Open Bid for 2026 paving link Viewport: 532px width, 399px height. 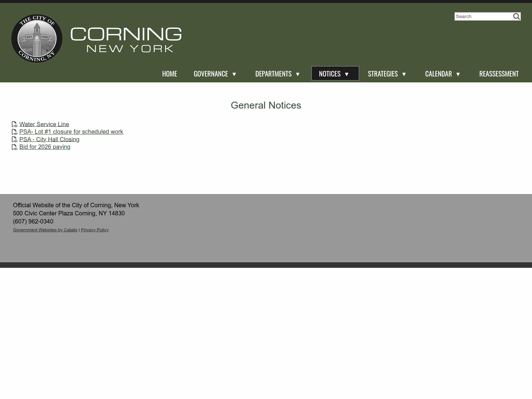tap(45, 147)
